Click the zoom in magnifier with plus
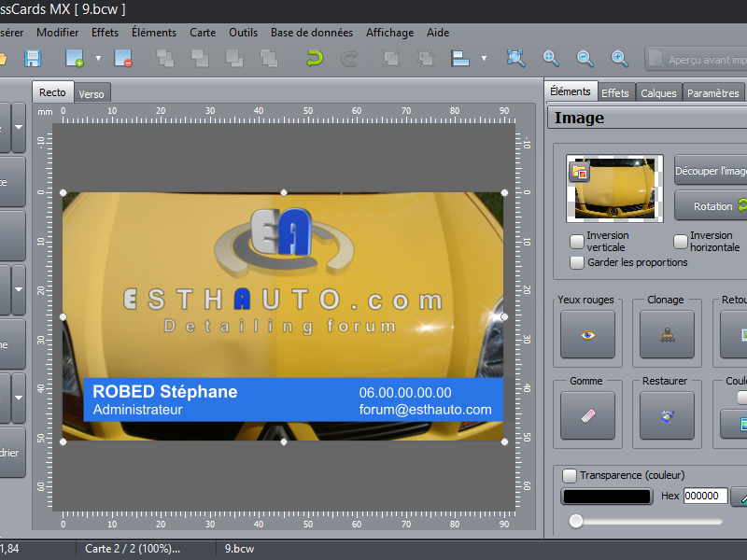This screenshot has width=747, height=560. (x=619, y=59)
